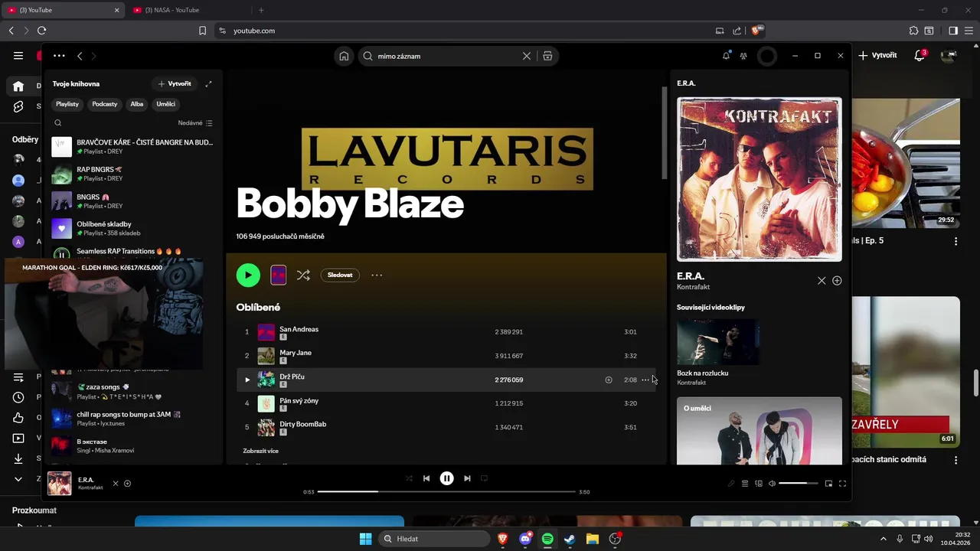980x551 pixels.
Task: Expand the Your Library panel
Action: point(208,83)
